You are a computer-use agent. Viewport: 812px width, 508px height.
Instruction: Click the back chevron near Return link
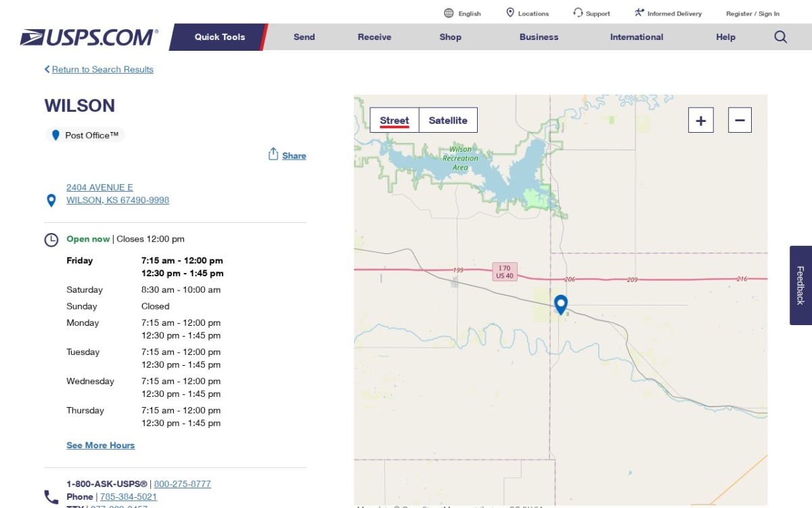[47, 69]
